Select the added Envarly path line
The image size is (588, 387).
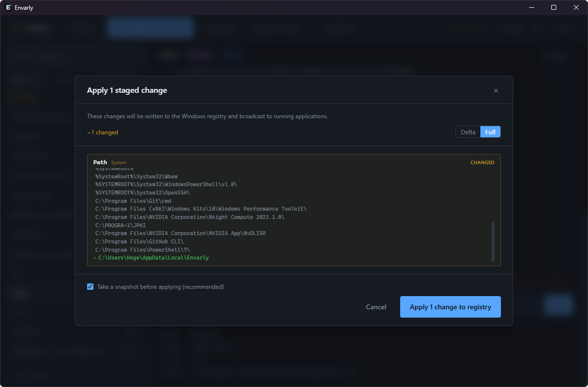pyautogui.click(x=153, y=258)
